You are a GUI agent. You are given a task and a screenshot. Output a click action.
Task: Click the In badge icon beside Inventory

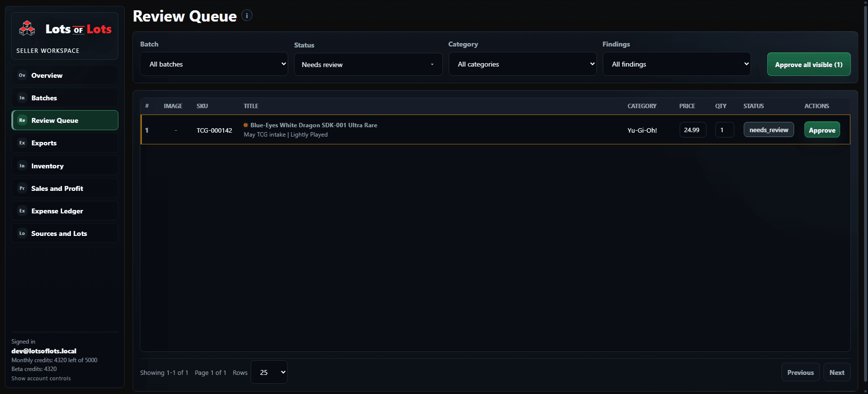click(x=22, y=166)
